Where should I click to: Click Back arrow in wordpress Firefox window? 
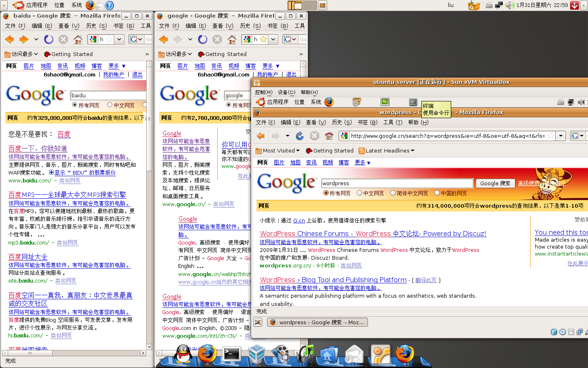(x=261, y=136)
